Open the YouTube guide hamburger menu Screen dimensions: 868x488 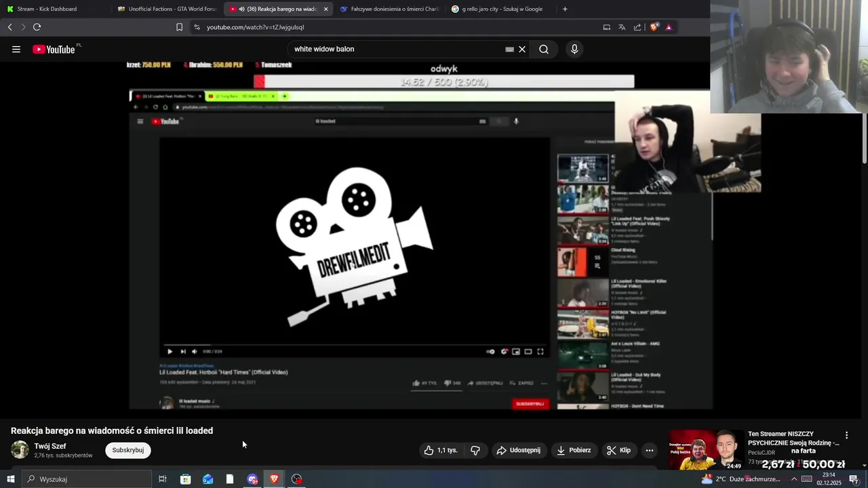tap(16, 49)
